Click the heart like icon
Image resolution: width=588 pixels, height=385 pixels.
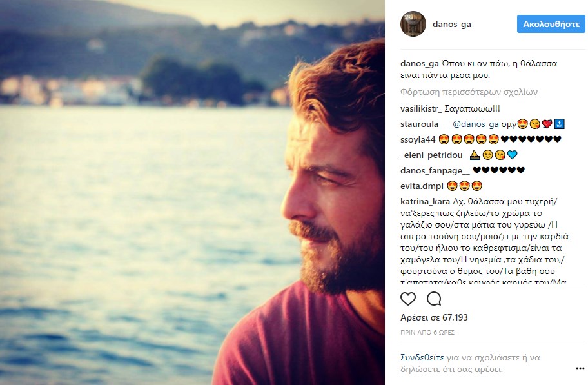(408, 299)
